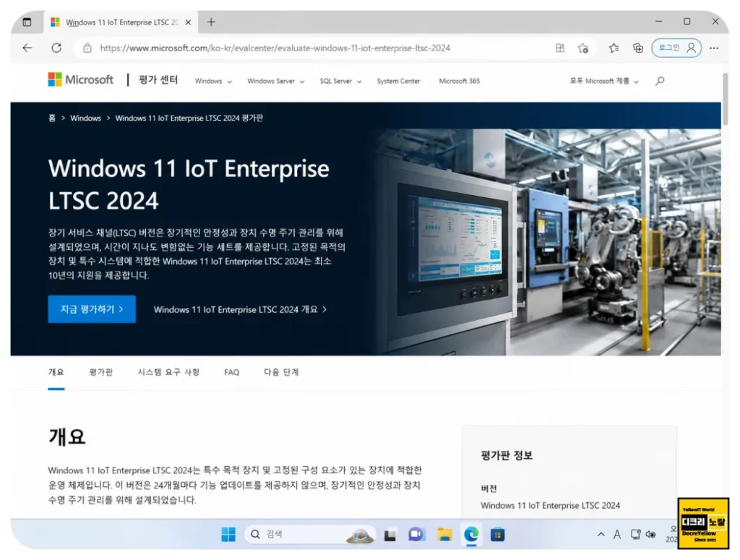Open the volume tray icon

pos(651,534)
